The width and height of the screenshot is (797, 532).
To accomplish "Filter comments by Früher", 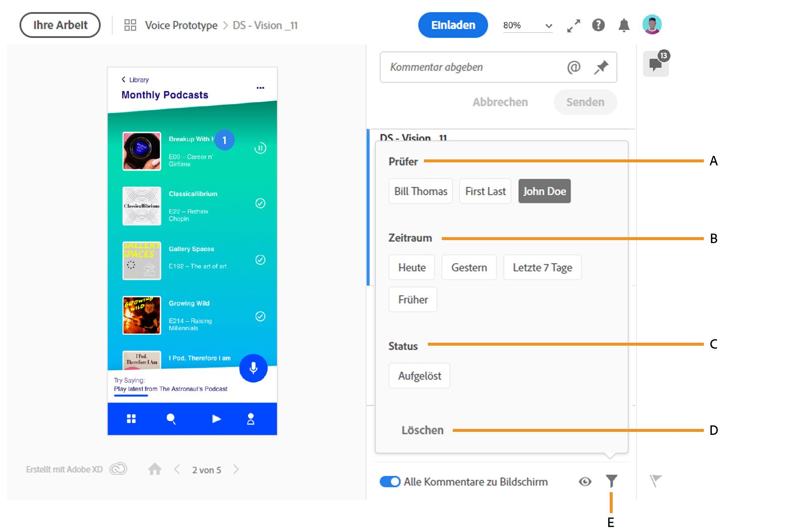I will [413, 299].
